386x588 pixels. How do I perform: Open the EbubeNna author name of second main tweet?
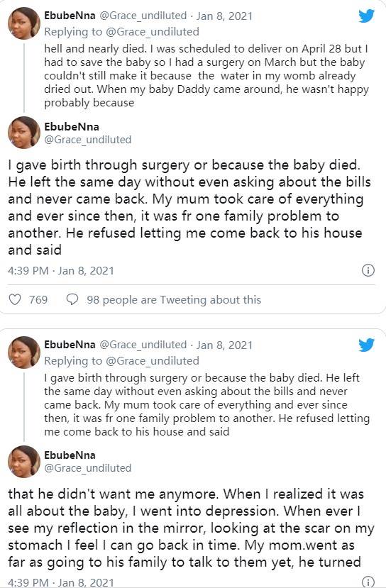pyautogui.click(x=70, y=455)
